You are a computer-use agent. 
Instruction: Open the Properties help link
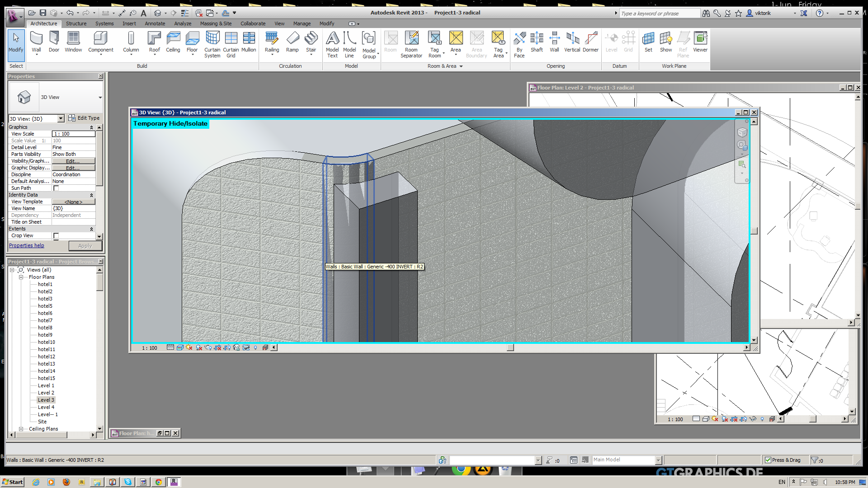[x=27, y=245]
